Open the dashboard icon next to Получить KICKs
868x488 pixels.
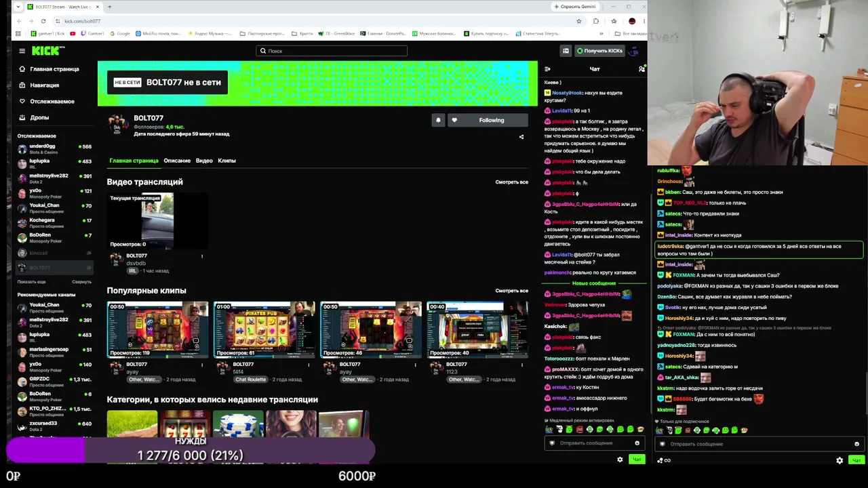click(x=566, y=51)
